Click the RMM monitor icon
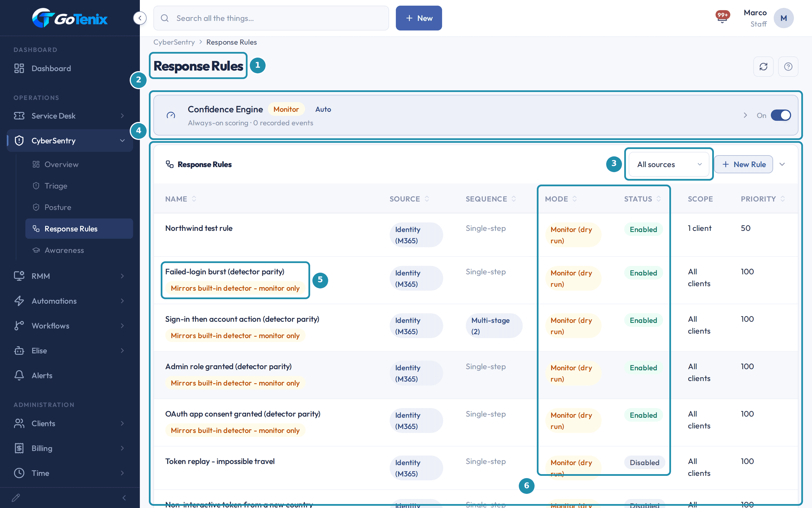The width and height of the screenshot is (812, 508). pos(19,276)
